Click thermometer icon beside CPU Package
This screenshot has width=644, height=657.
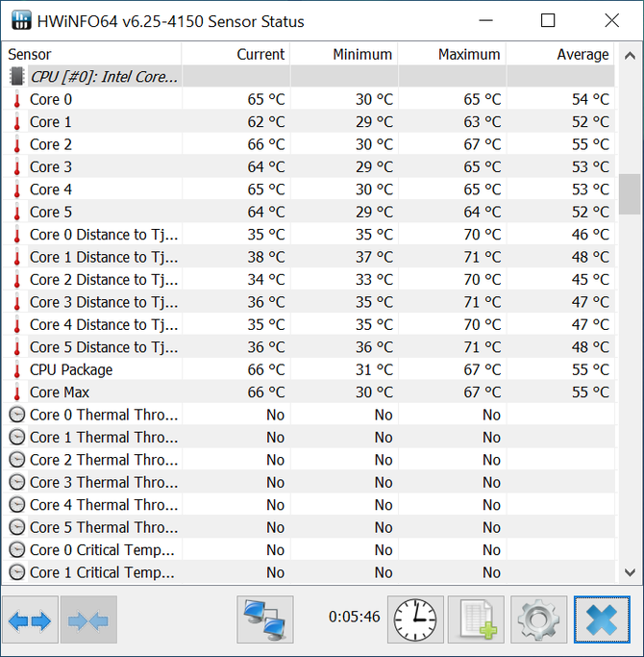17,369
